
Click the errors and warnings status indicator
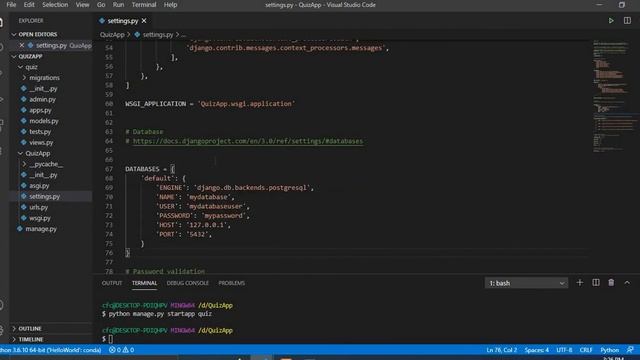(122, 350)
